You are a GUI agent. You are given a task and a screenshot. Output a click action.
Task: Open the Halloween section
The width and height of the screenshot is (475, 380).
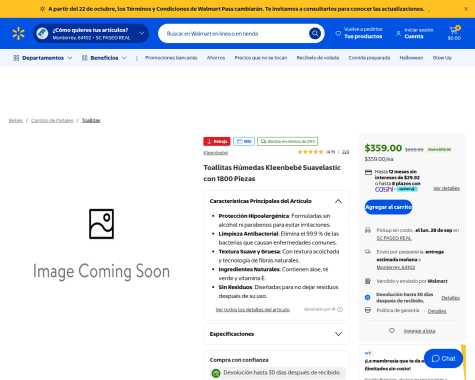(411, 58)
